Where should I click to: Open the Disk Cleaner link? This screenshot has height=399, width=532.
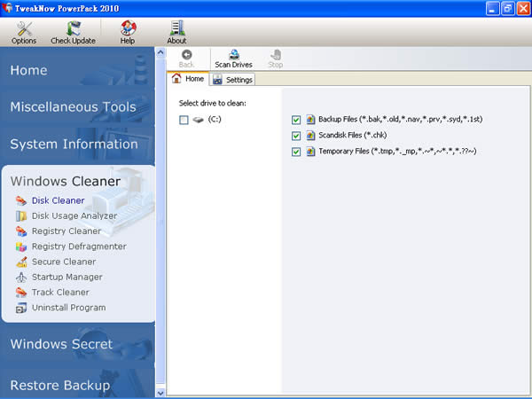[x=58, y=200]
